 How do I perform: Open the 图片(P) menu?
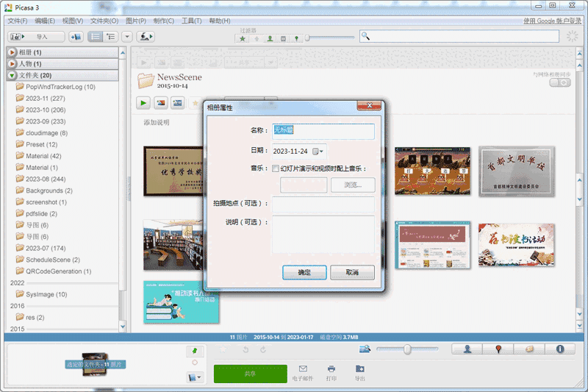(x=136, y=21)
